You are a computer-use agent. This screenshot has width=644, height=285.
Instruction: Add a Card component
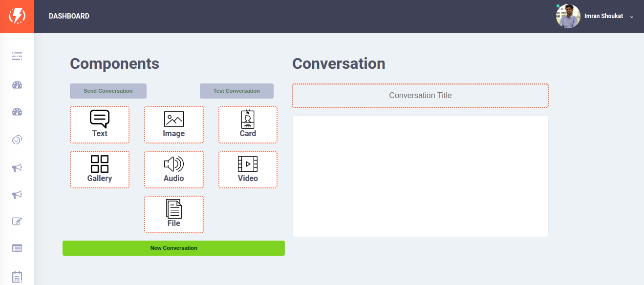point(248,124)
